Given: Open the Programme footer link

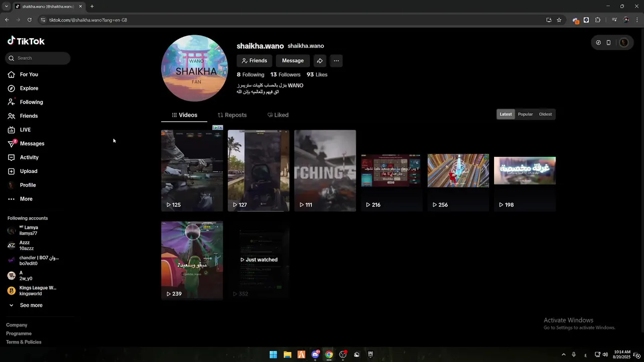Looking at the screenshot, I should pos(19,334).
